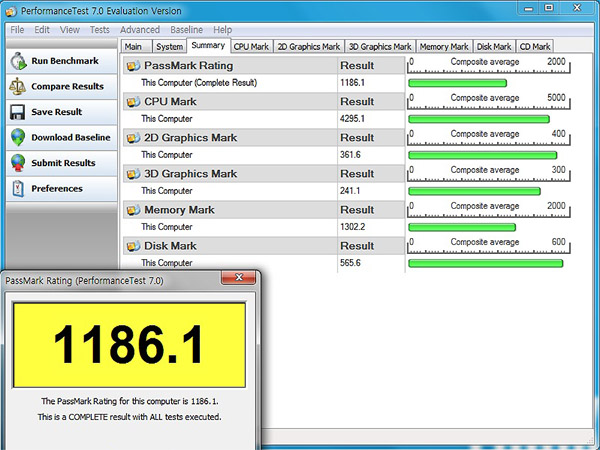Click the 1302.2 Memory Mark result value

click(x=352, y=227)
